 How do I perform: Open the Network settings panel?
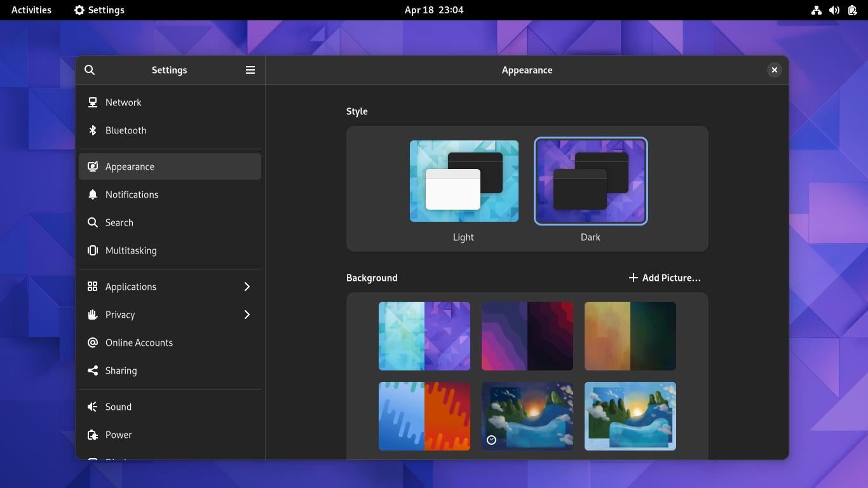(170, 102)
